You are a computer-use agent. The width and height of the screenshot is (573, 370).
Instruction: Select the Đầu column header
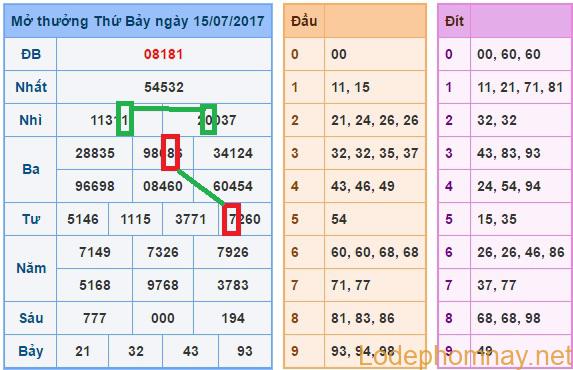tap(304, 21)
